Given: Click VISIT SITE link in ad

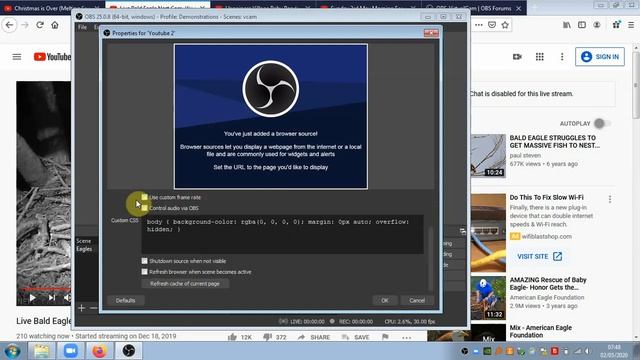Looking at the screenshot, I should [x=540, y=256].
